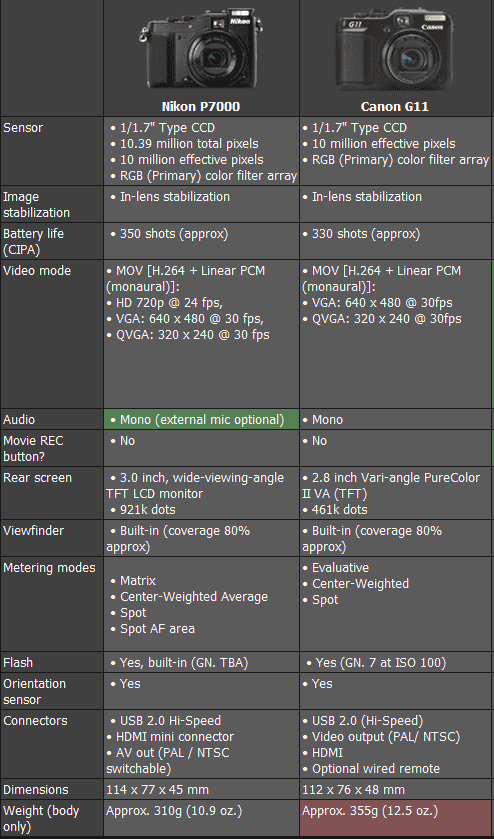The width and height of the screenshot is (494, 839).
Task: Click '114 x 77 x 45 mm' dimensions
Action: tap(157, 789)
